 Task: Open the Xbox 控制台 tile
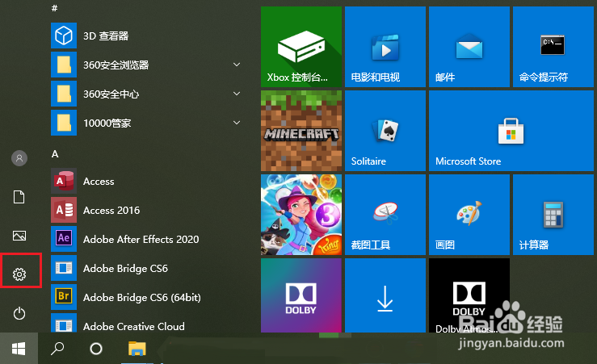pos(301,47)
